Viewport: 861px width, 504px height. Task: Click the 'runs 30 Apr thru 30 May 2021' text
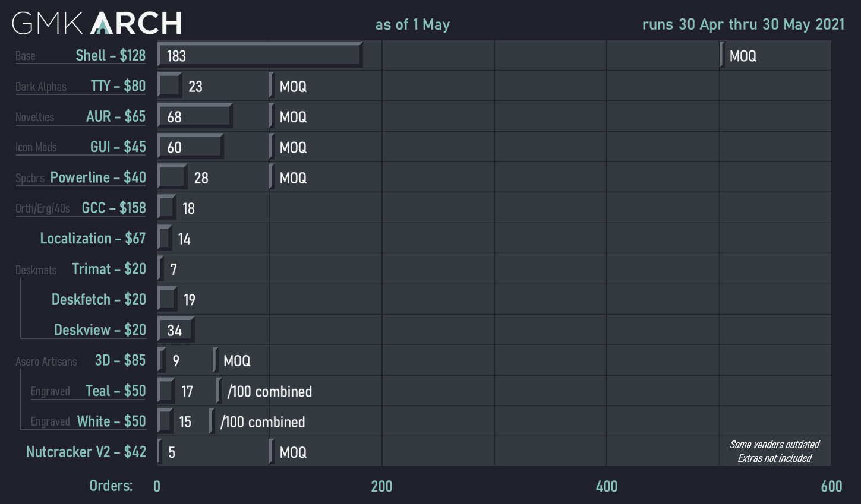[743, 24]
